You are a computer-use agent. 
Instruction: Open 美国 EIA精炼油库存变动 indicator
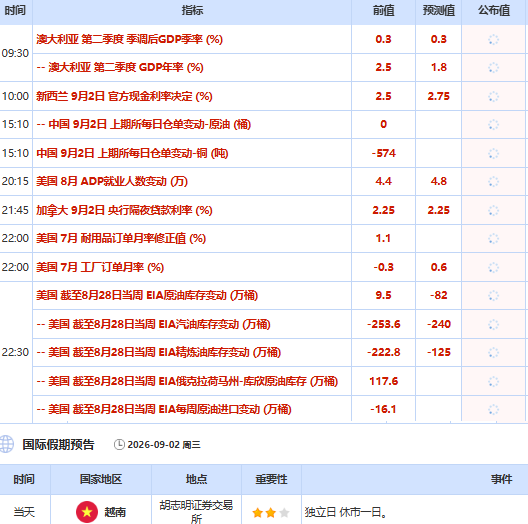159,353
